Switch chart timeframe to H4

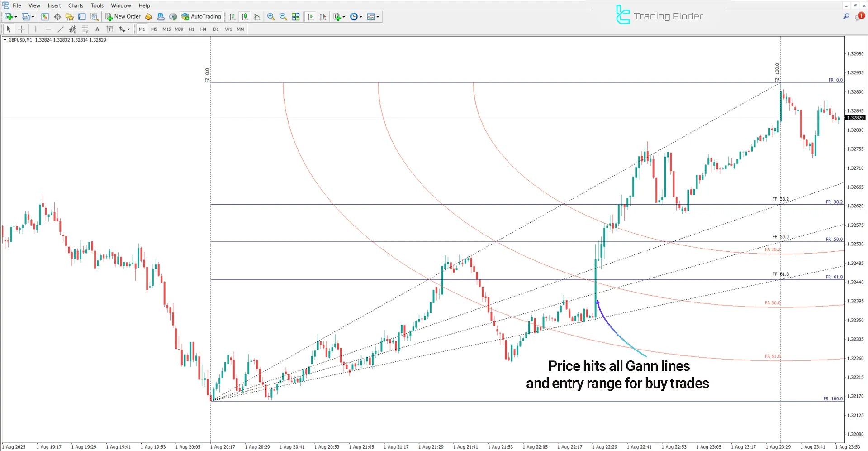(x=203, y=29)
